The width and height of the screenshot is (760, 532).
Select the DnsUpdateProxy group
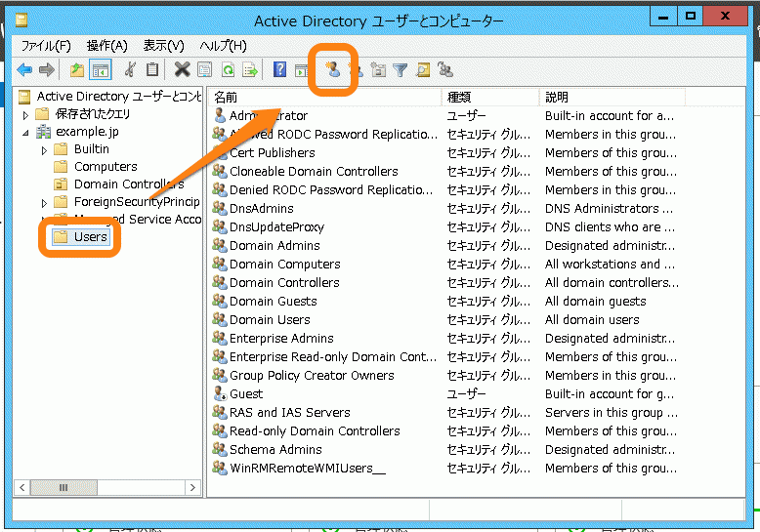276,226
